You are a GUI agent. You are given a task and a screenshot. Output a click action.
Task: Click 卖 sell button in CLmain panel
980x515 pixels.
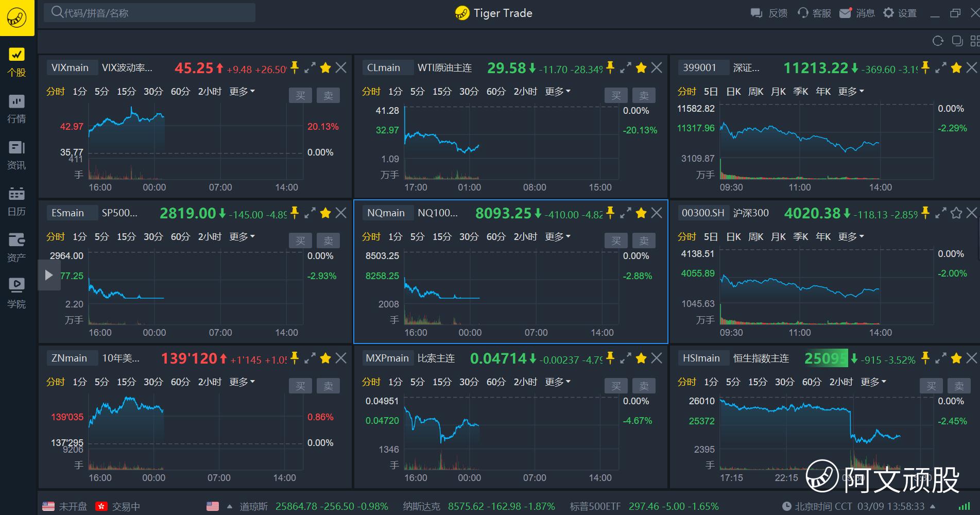pyautogui.click(x=644, y=95)
